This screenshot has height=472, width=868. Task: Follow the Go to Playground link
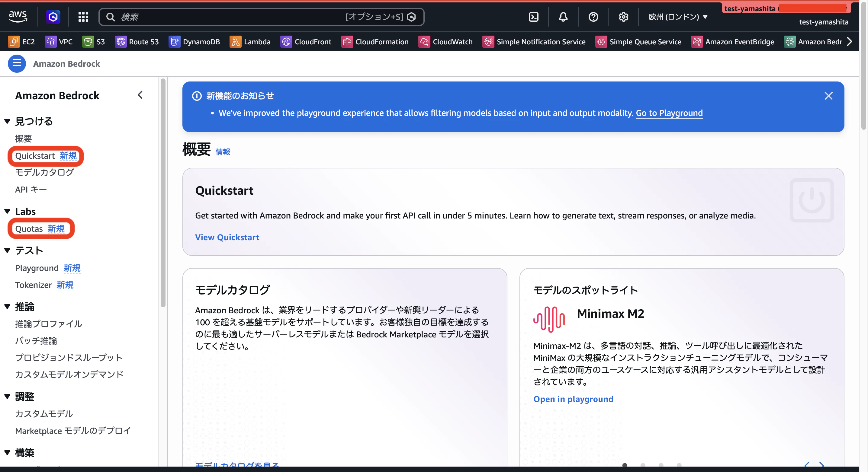(669, 113)
